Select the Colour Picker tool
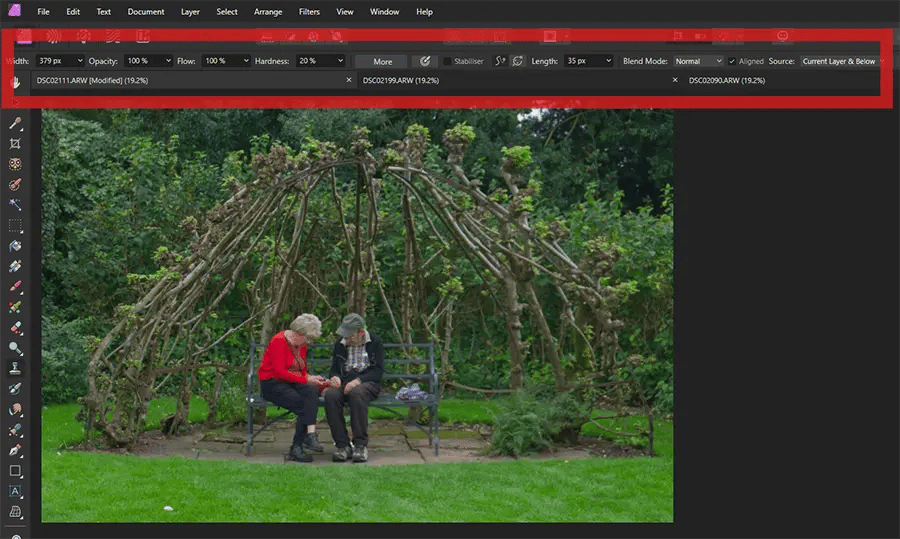Image resolution: width=900 pixels, height=539 pixels. 15,123
